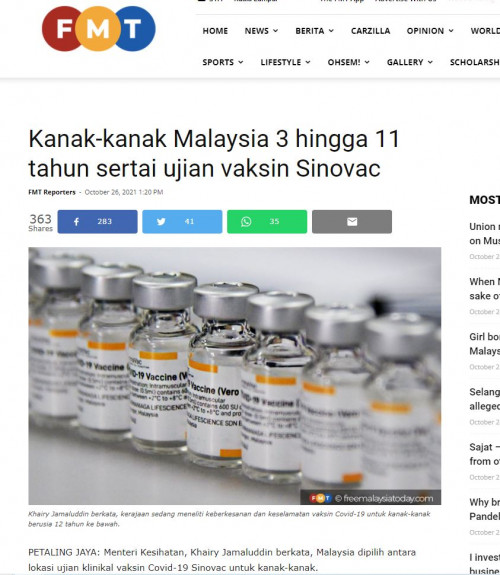Open the 'Union' most-read article link
Viewport: 500px width, 575px height.
pyautogui.click(x=484, y=234)
